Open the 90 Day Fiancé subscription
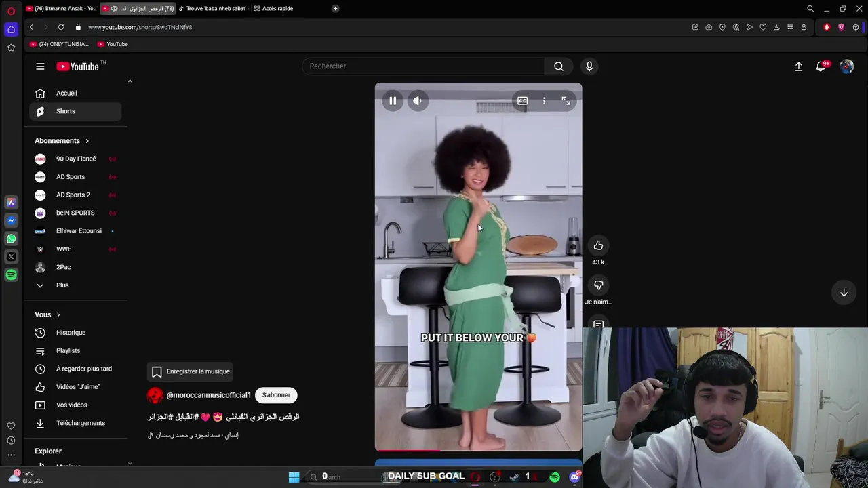This screenshot has width=868, height=488. 75,159
